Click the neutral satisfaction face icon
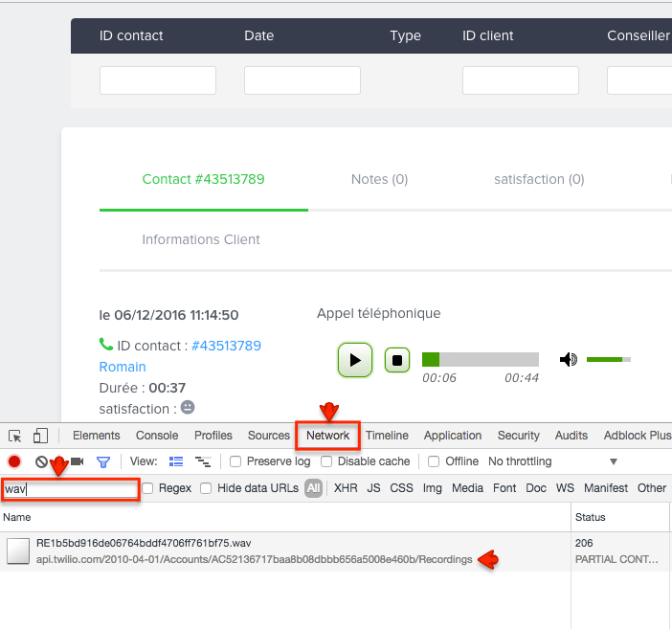Viewport: 672px width, 629px height. click(188, 407)
